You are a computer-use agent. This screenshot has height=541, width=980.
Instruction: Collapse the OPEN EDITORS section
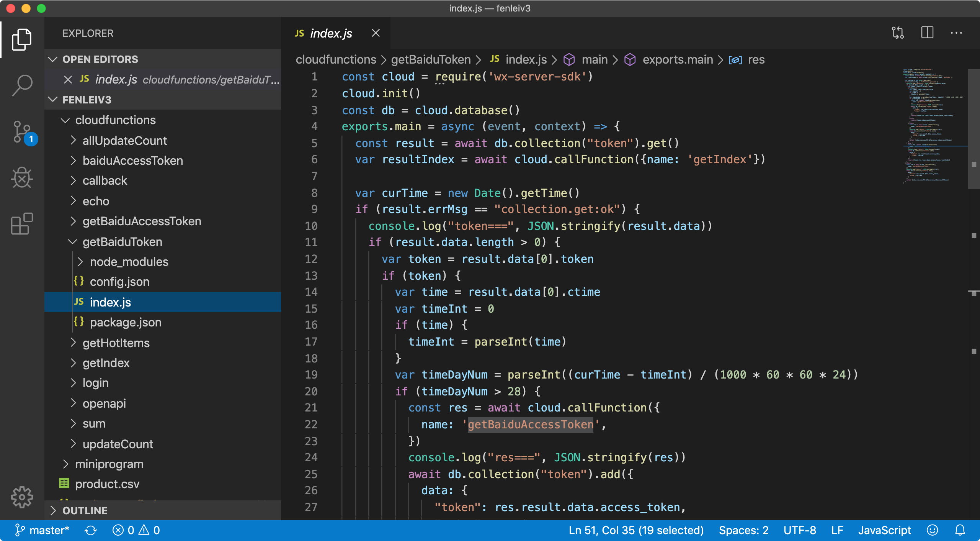(x=100, y=59)
